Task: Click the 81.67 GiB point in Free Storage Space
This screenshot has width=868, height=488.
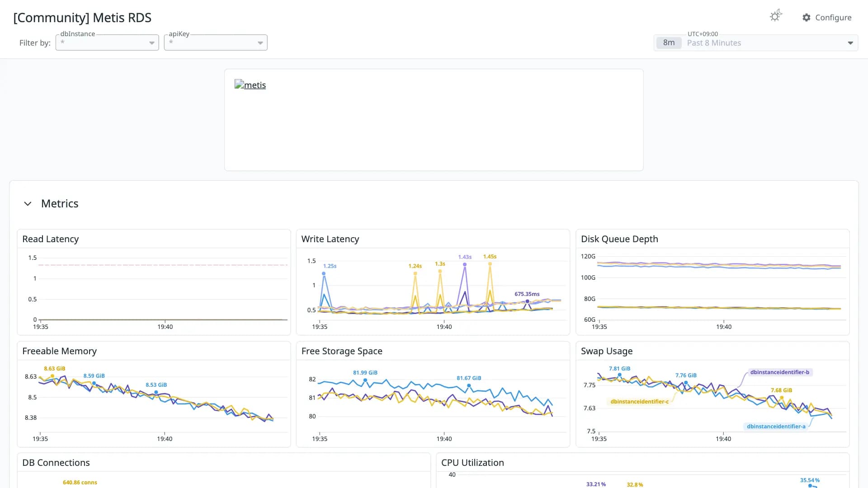Action: [469, 386]
